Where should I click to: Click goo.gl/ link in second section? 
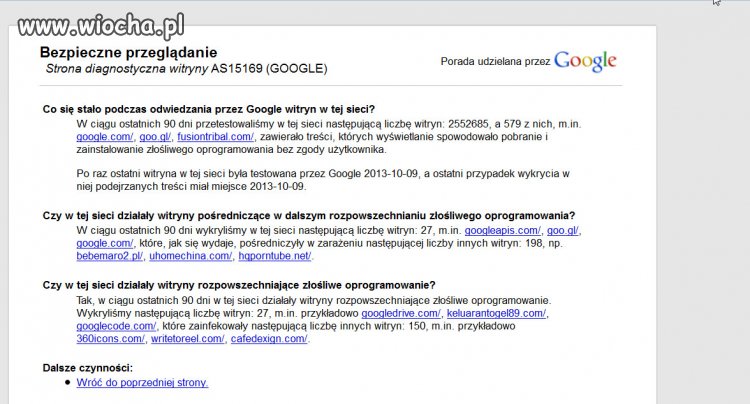(x=563, y=230)
